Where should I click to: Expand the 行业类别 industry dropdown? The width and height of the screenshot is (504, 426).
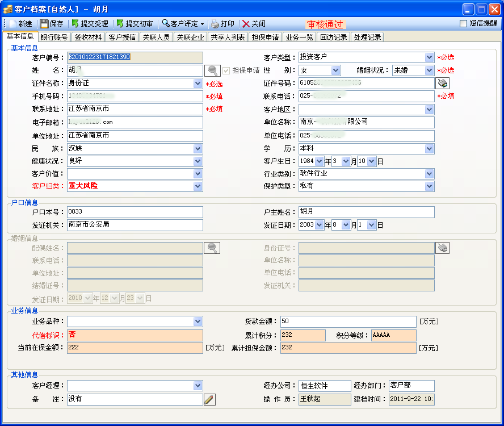pos(430,174)
